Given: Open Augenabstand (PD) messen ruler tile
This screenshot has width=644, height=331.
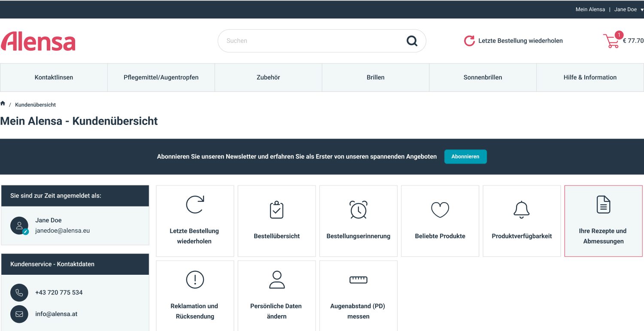Looking at the screenshot, I should [358, 296].
